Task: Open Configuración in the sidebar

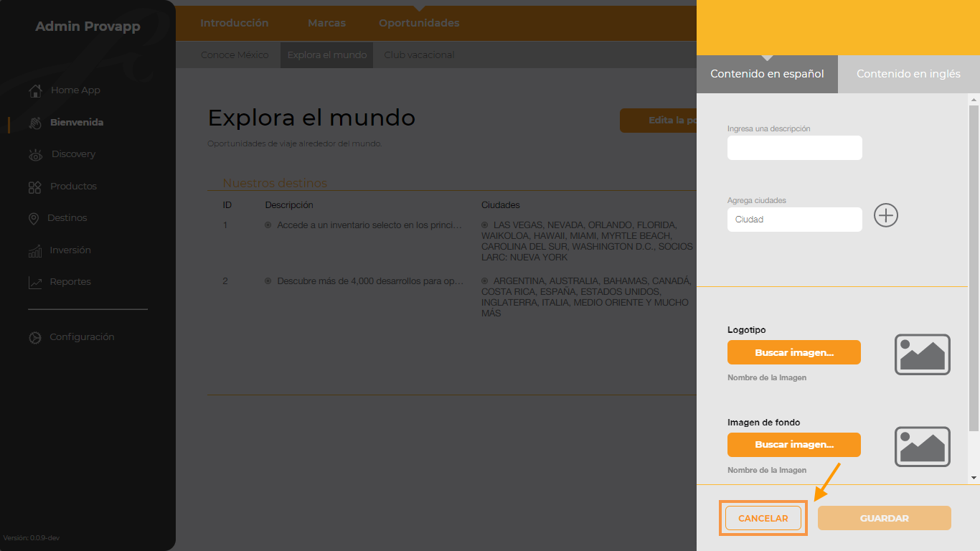Action: (82, 337)
